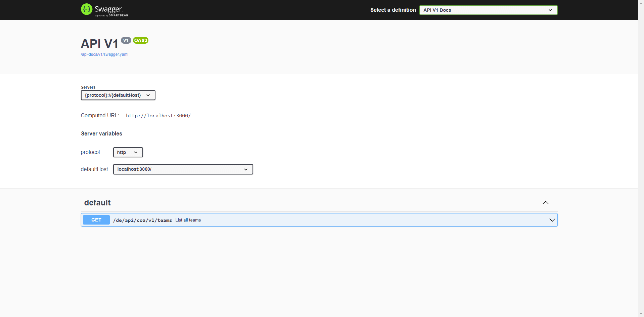Click the Swagger logo in the header
The height and width of the screenshot is (317, 644).
[104, 10]
